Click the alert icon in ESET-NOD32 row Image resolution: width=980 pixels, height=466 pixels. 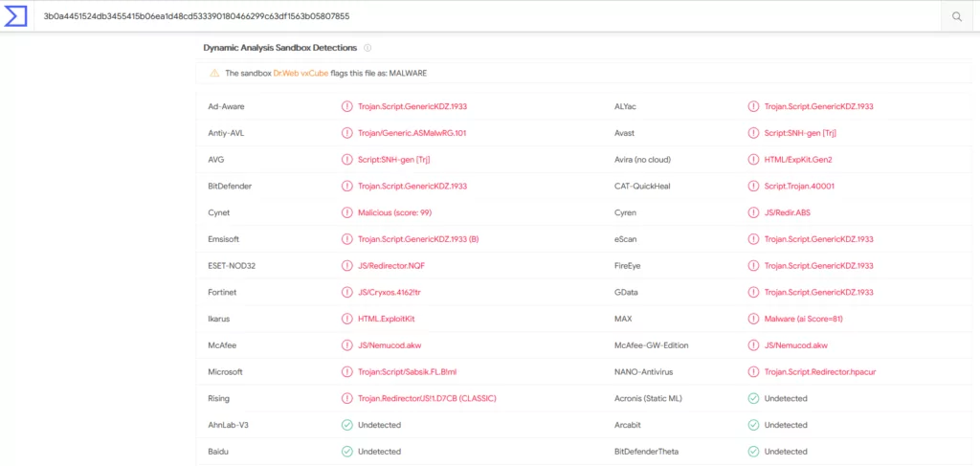pyautogui.click(x=346, y=265)
